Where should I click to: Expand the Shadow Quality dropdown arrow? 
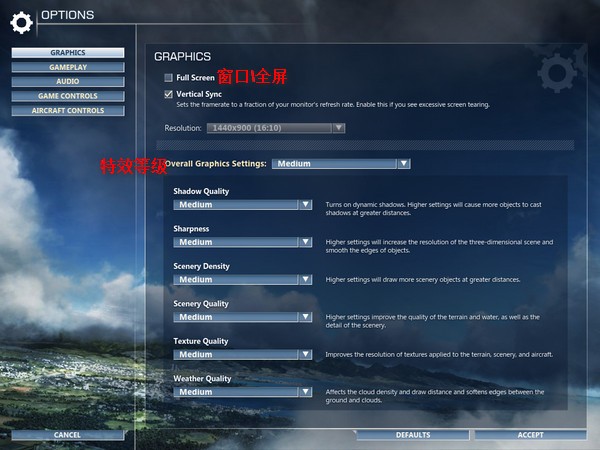(306, 205)
